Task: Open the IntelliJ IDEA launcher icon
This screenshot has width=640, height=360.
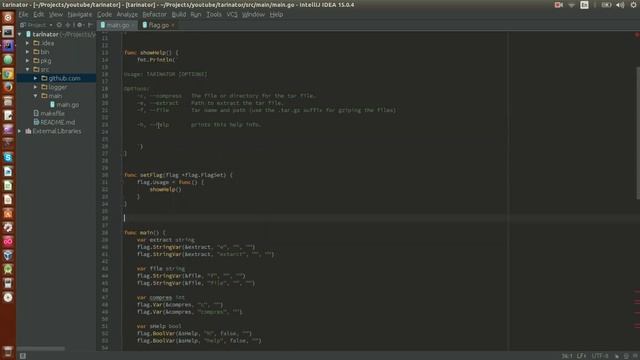Action: pos(8,46)
